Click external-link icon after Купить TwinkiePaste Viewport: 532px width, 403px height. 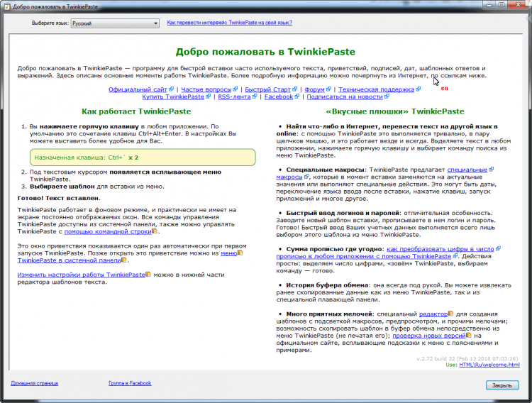point(209,96)
